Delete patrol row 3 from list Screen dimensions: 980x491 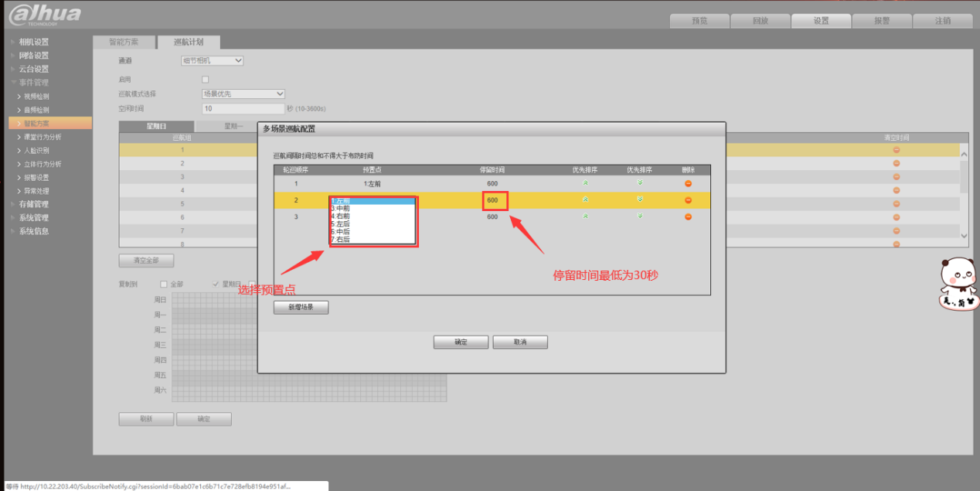click(688, 217)
